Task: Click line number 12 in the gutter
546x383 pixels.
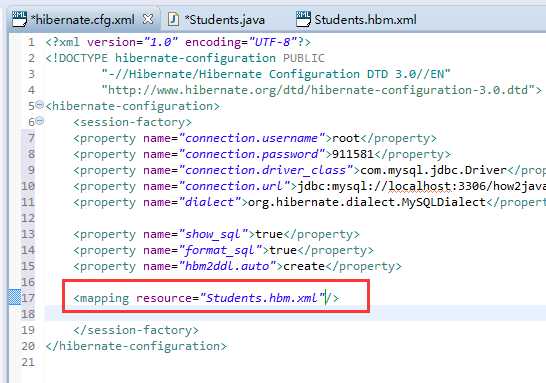Action: 28,218
